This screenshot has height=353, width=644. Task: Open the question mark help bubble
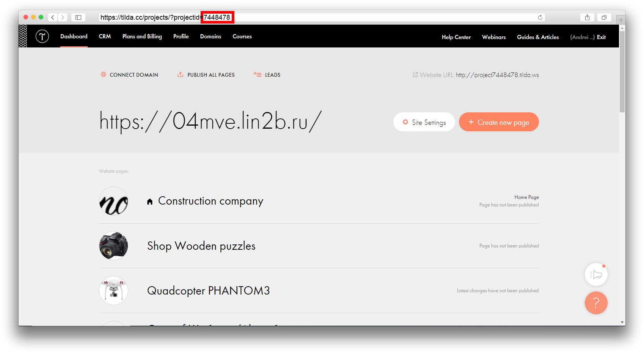596,303
